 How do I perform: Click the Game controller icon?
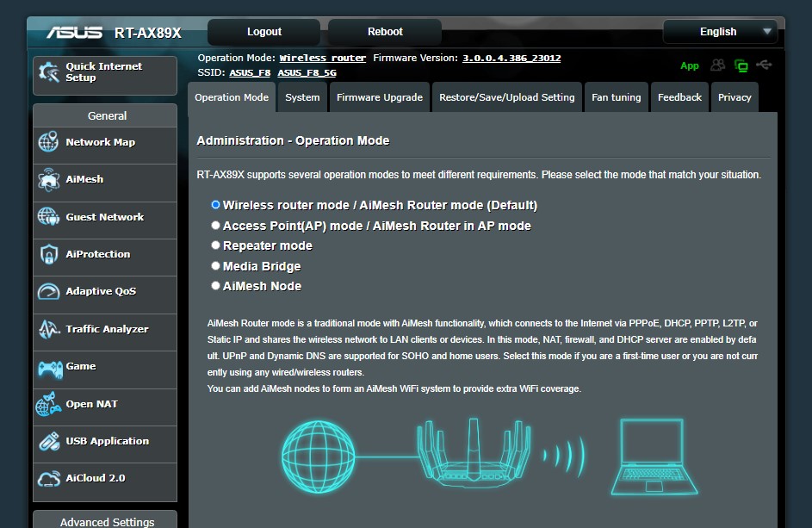point(50,369)
